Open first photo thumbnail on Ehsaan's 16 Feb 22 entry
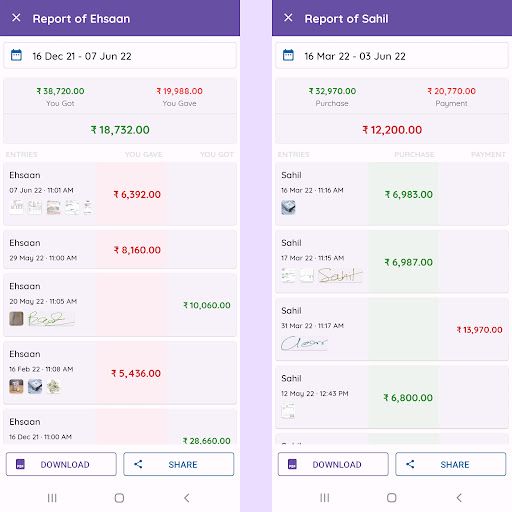 pyautogui.click(x=16, y=386)
